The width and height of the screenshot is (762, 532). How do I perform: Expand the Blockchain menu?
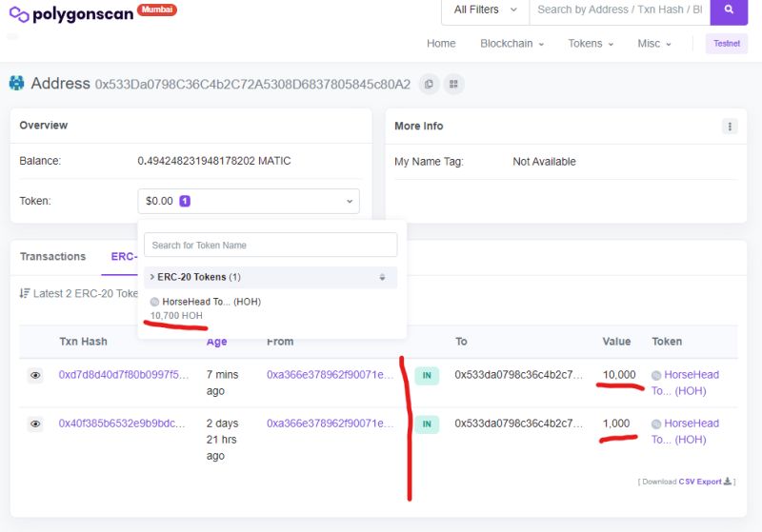[511, 44]
